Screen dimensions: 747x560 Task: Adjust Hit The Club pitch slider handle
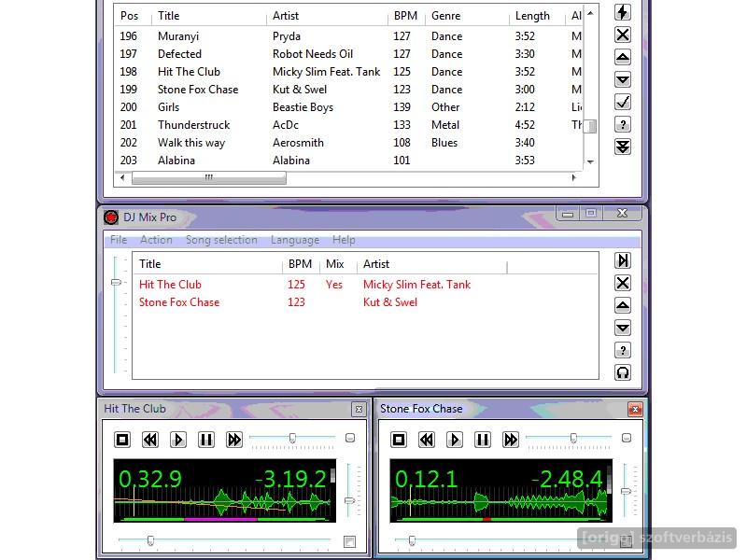click(292, 438)
